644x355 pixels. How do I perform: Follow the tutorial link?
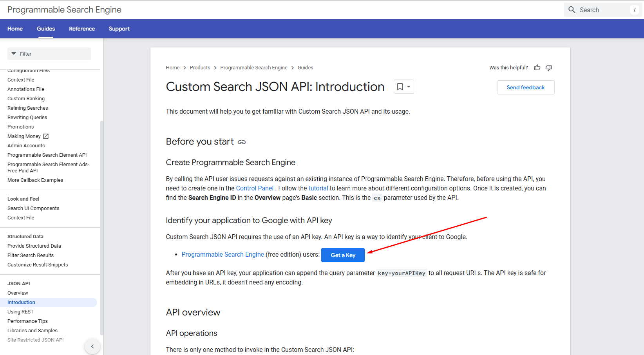click(318, 188)
